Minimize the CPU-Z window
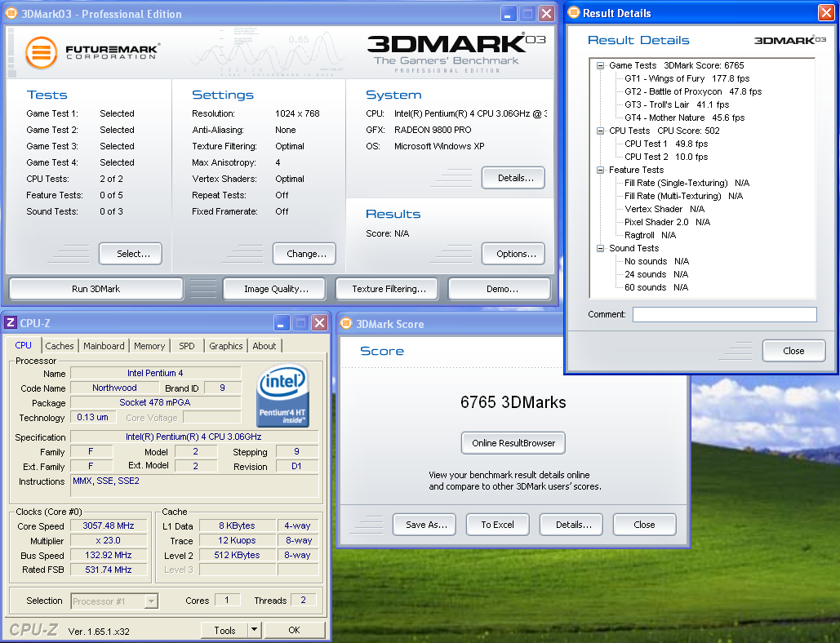This screenshot has height=643, width=840. pyautogui.click(x=282, y=323)
